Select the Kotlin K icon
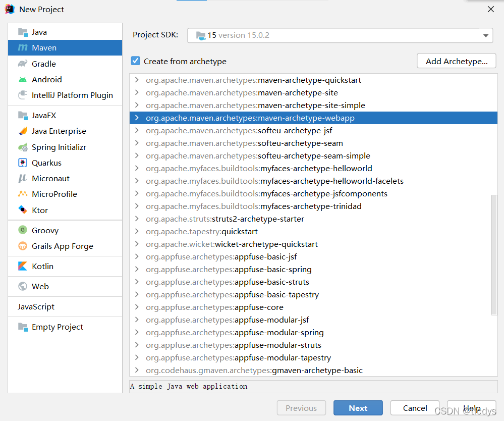The width and height of the screenshot is (504, 421). pyautogui.click(x=23, y=266)
